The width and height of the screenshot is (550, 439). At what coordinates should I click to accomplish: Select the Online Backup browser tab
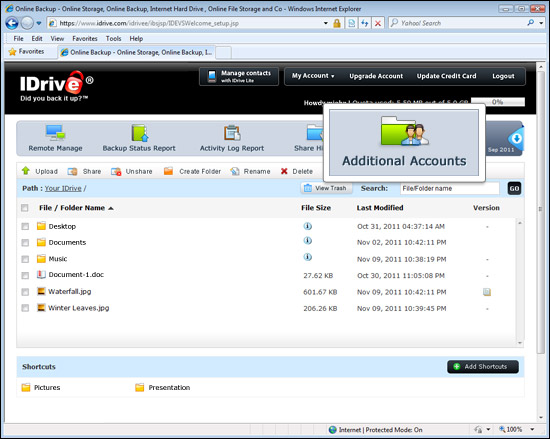136,52
